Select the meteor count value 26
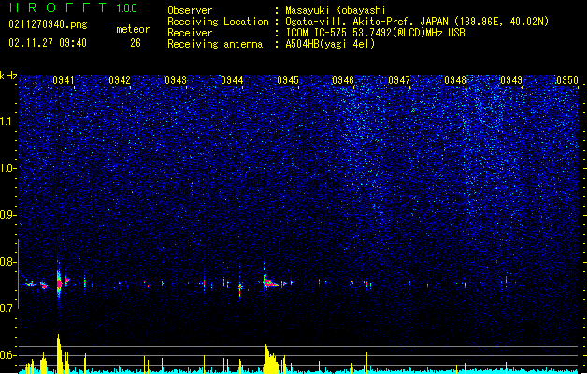The image size is (588, 374). (x=136, y=43)
